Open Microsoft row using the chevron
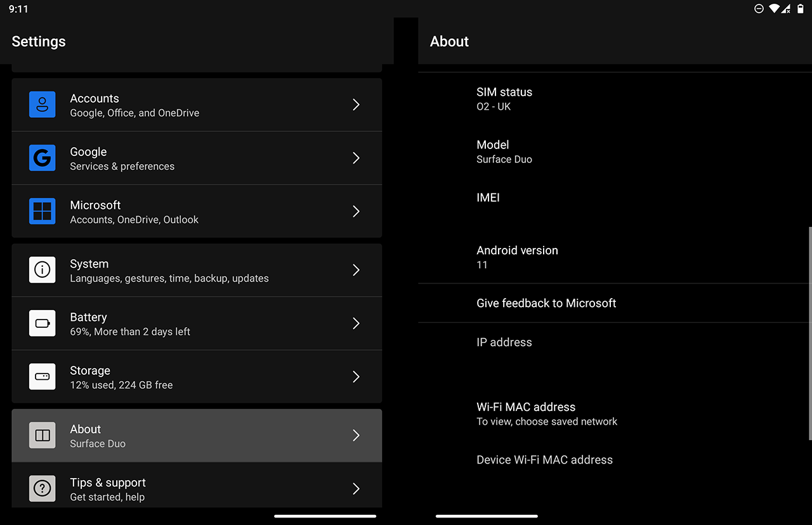 [356, 211]
